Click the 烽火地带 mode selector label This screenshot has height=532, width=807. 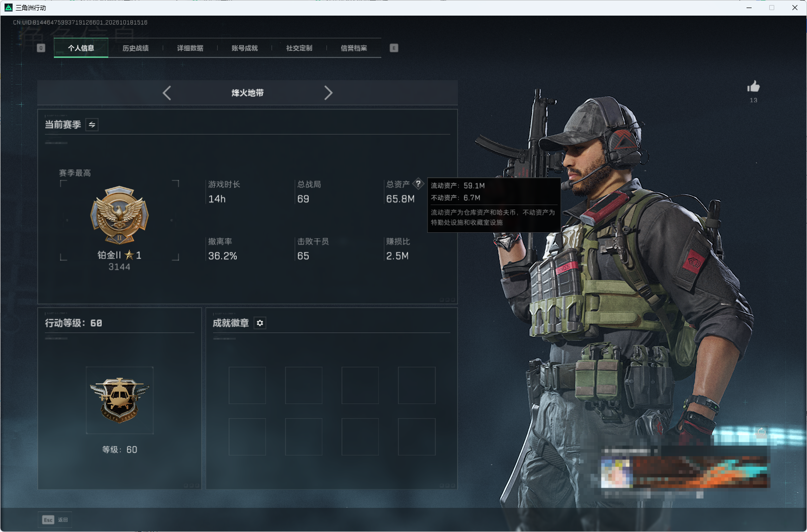(x=247, y=93)
